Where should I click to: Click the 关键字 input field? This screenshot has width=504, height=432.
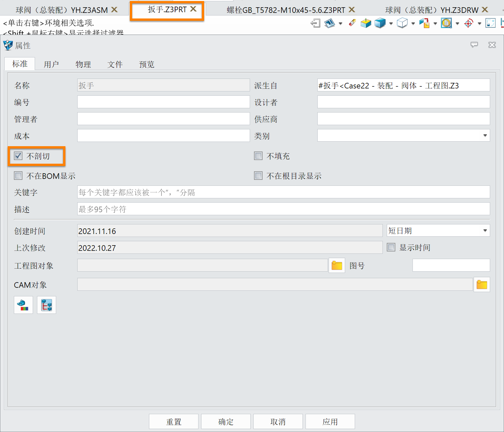[284, 192]
